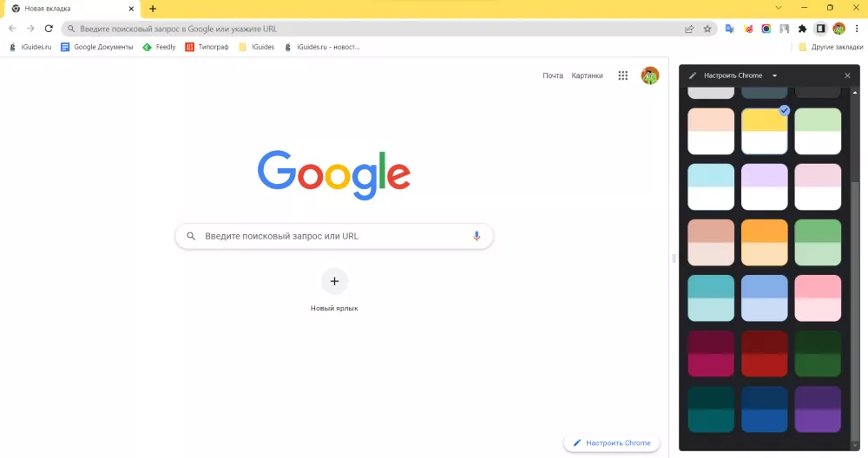Screen dimensions: 868x458
Task: Open the Google Translate extension icon
Action: point(730,29)
